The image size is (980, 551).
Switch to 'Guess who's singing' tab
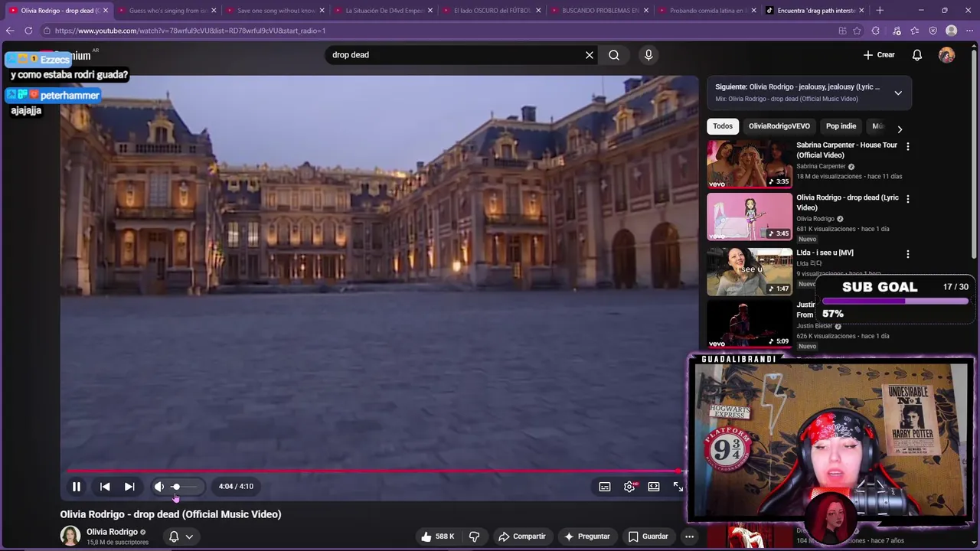click(168, 11)
